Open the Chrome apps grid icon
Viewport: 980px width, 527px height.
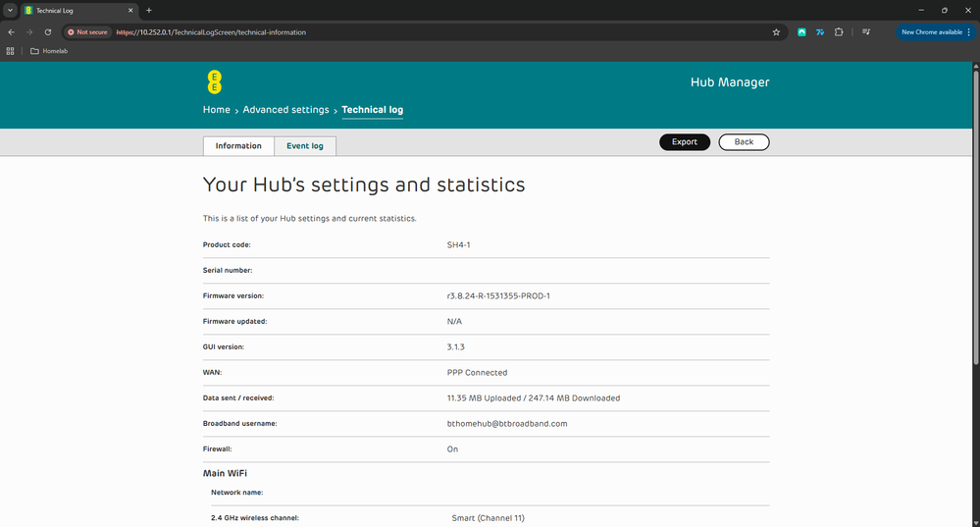(x=11, y=51)
